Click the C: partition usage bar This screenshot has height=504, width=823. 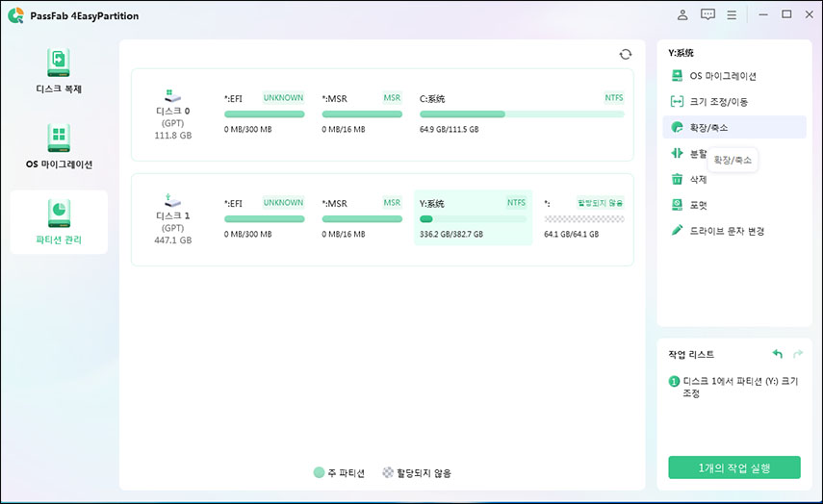coord(522,113)
